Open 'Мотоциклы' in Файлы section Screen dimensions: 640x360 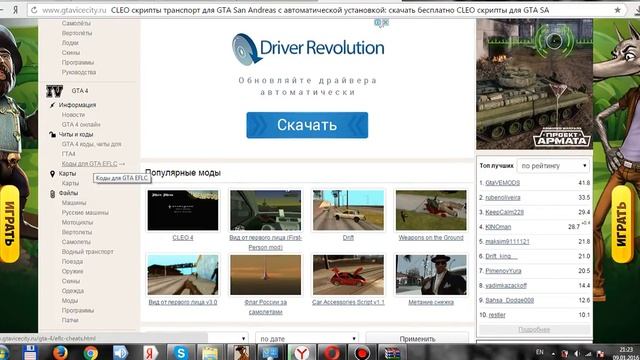tap(77, 222)
